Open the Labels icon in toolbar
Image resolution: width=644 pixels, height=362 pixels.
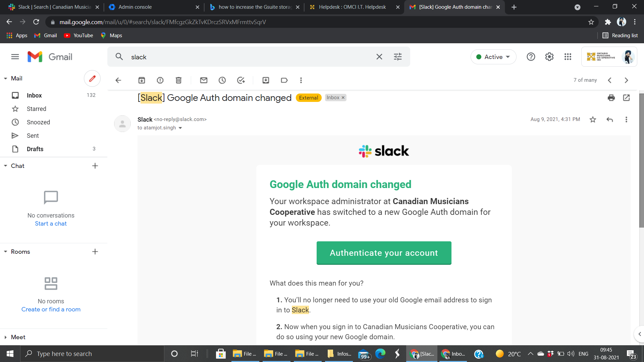click(x=284, y=80)
